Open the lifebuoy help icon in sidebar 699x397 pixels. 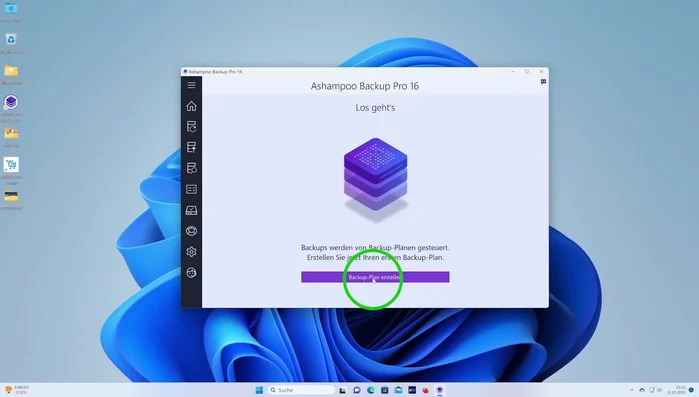tap(191, 231)
